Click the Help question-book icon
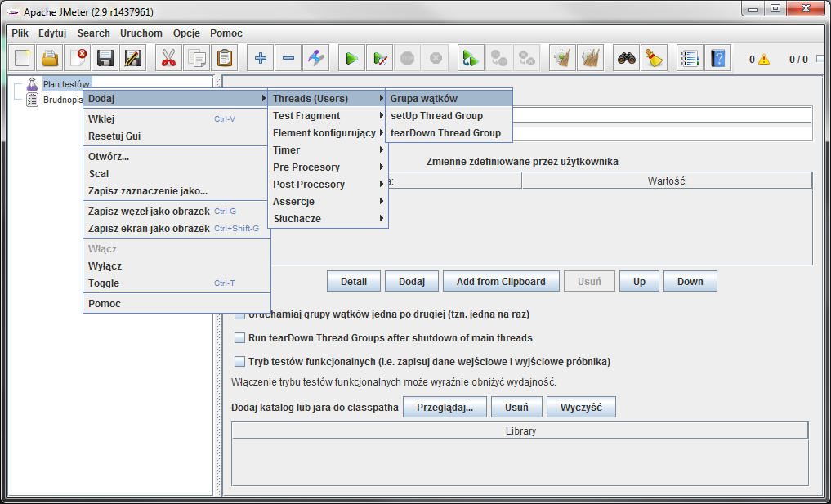This screenshot has height=504, width=831. coord(718,58)
